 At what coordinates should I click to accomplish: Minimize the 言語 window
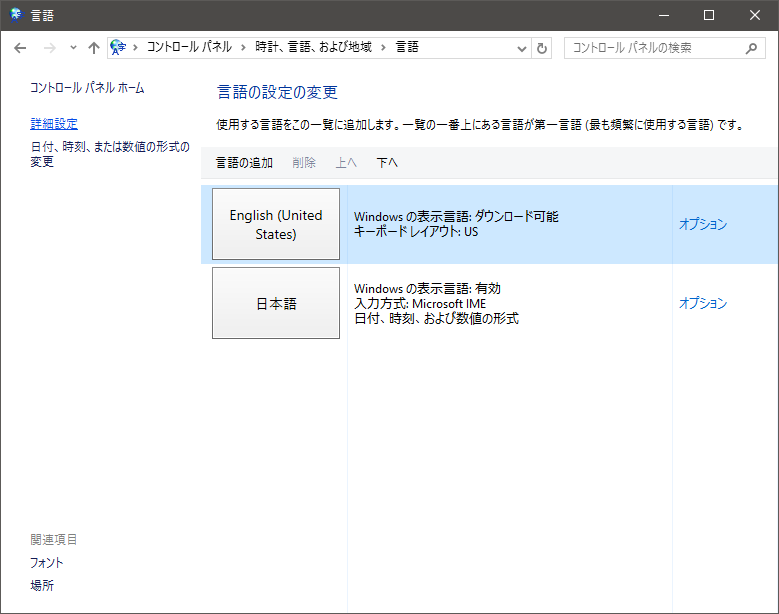coord(664,15)
